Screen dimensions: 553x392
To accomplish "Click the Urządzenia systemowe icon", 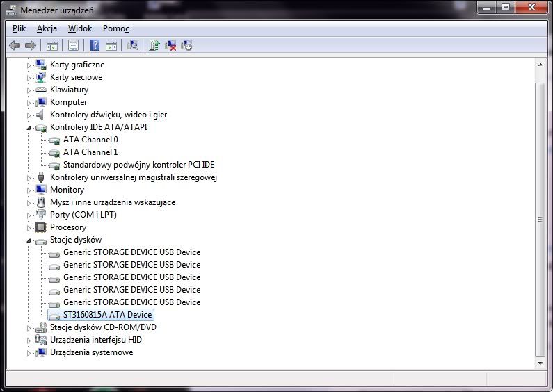I will (41, 352).
